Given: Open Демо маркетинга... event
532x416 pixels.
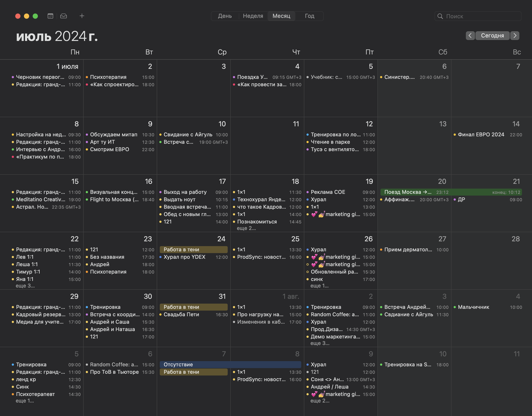Looking at the screenshot, I should pyautogui.click(x=341, y=337).
